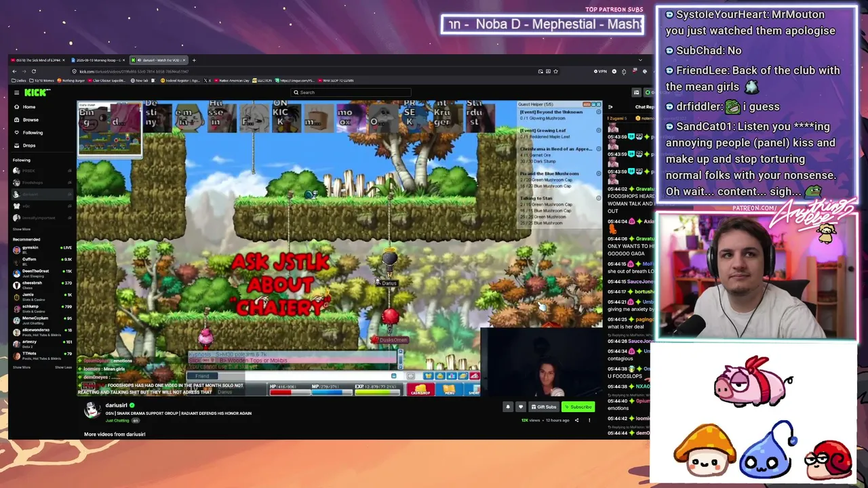This screenshot has width=868, height=488.
Task: Open recommended channel TTHots
Action: 42,355
